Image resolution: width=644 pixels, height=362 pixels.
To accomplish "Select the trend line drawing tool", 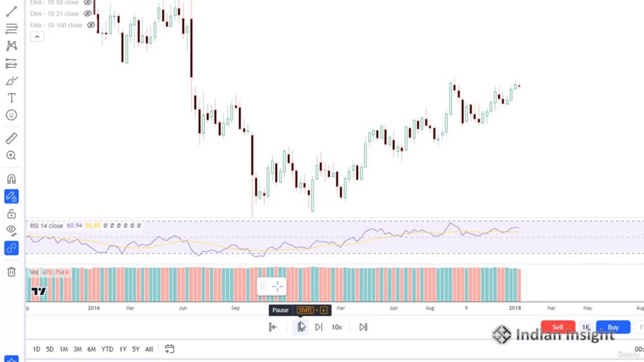I will click(x=12, y=12).
